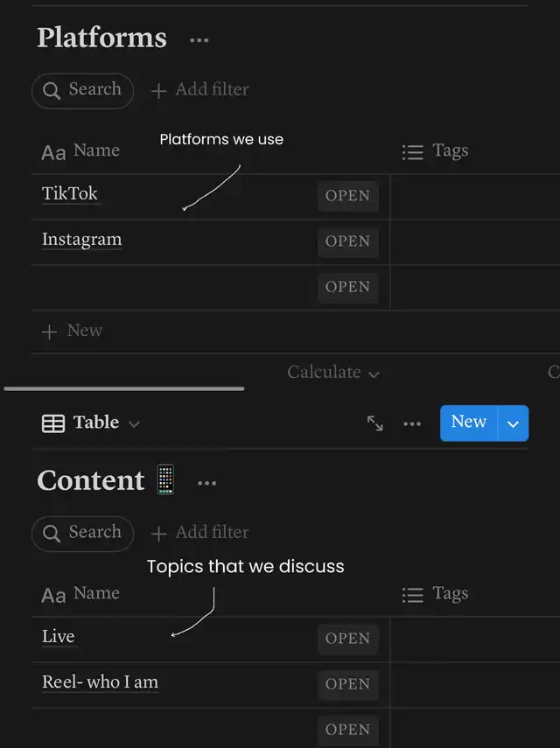Screen dimensions: 560x748
Task: Open the view options three-dot menu beside New
Action: pyautogui.click(x=412, y=423)
